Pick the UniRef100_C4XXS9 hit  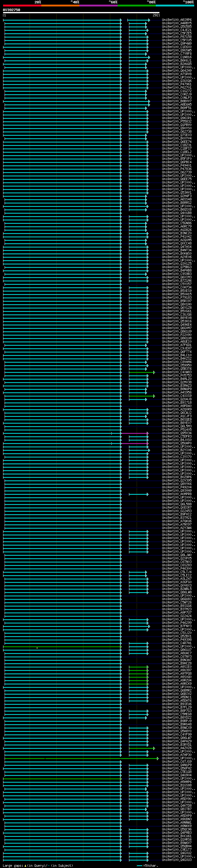pyautogui.click(x=177, y=396)
